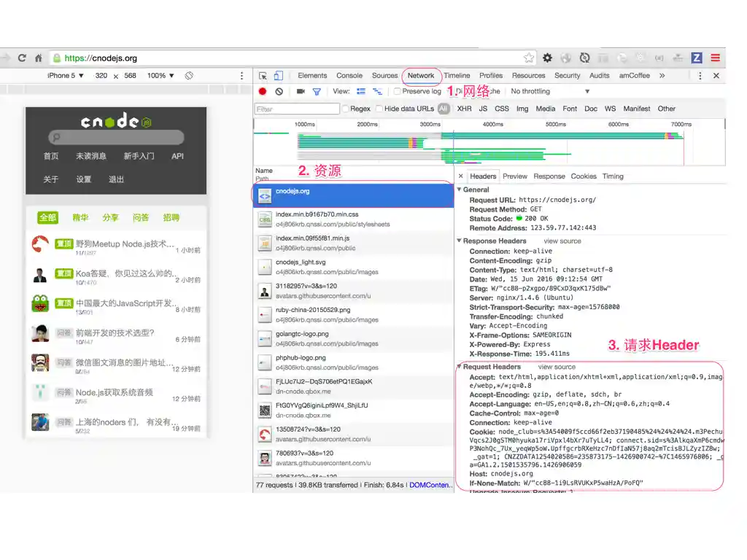Open device toolbar three-dot options
747x560 pixels.
(x=241, y=76)
